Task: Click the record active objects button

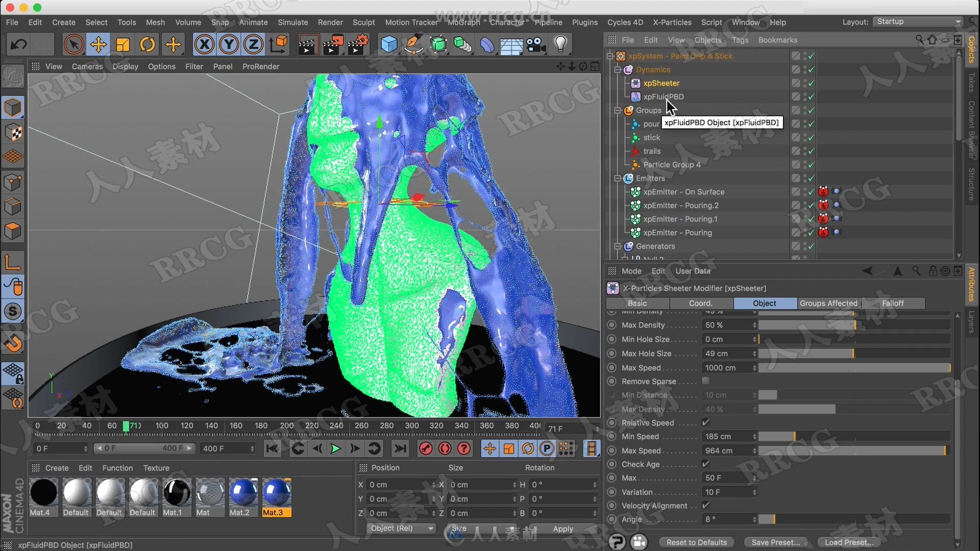Action: pyautogui.click(x=426, y=448)
